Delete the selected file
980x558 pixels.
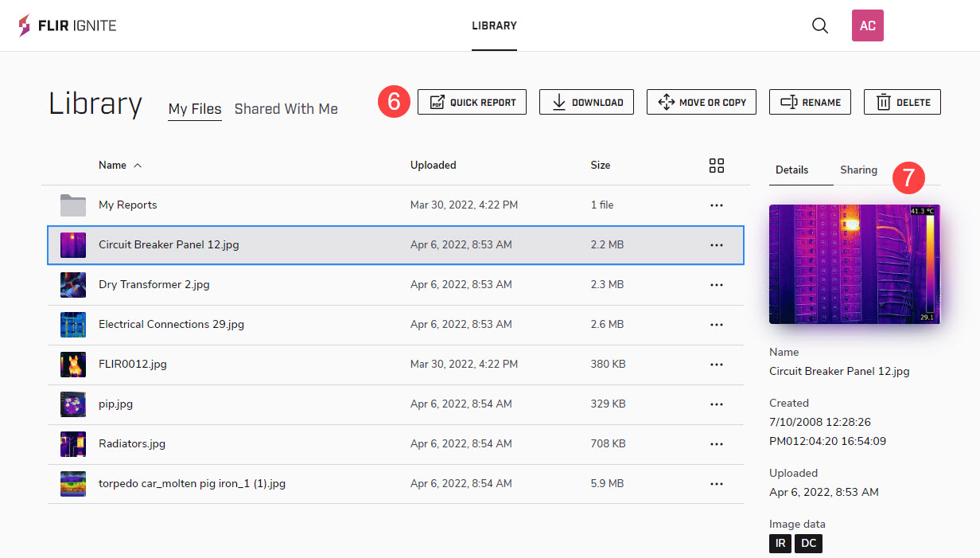pyautogui.click(x=902, y=102)
